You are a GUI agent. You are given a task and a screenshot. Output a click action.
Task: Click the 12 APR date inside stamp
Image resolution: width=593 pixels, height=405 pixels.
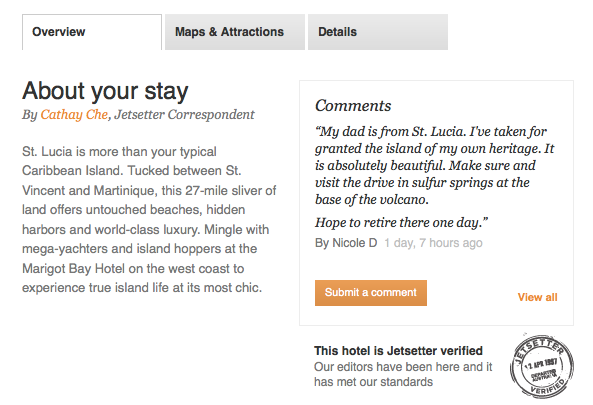(540, 363)
